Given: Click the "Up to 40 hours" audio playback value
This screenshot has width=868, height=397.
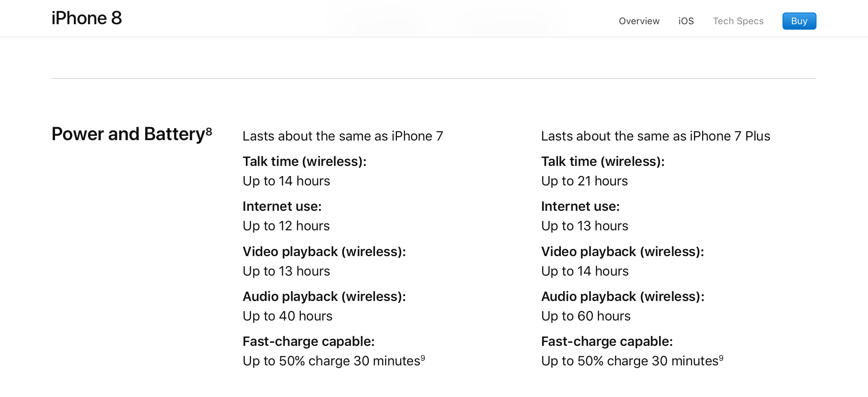Looking at the screenshot, I should pos(287,316).
